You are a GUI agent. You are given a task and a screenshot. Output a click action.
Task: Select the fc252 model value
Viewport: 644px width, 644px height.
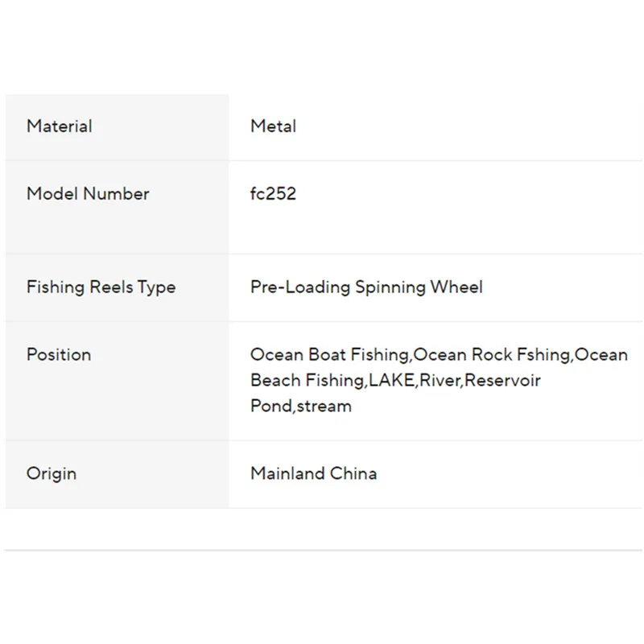(x=273, y=194)
